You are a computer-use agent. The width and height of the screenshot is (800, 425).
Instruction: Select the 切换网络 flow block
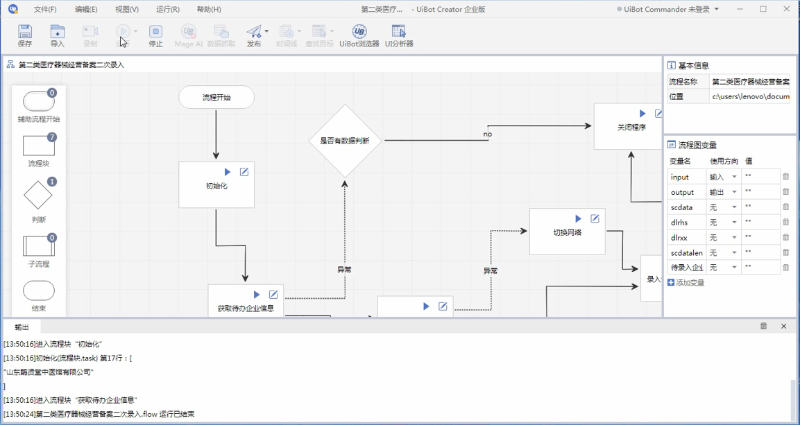(567, 232)
